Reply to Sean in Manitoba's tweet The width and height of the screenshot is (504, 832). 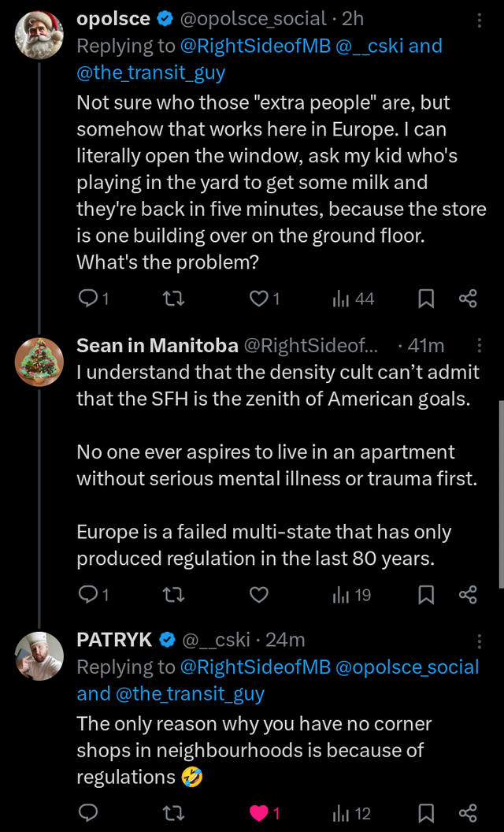[x=87, y=595]
